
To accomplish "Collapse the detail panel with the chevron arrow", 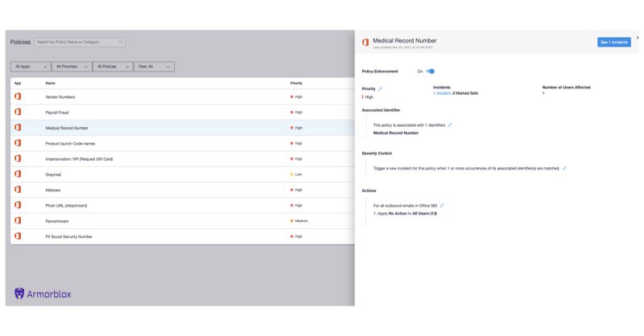I will coord(638,38).
